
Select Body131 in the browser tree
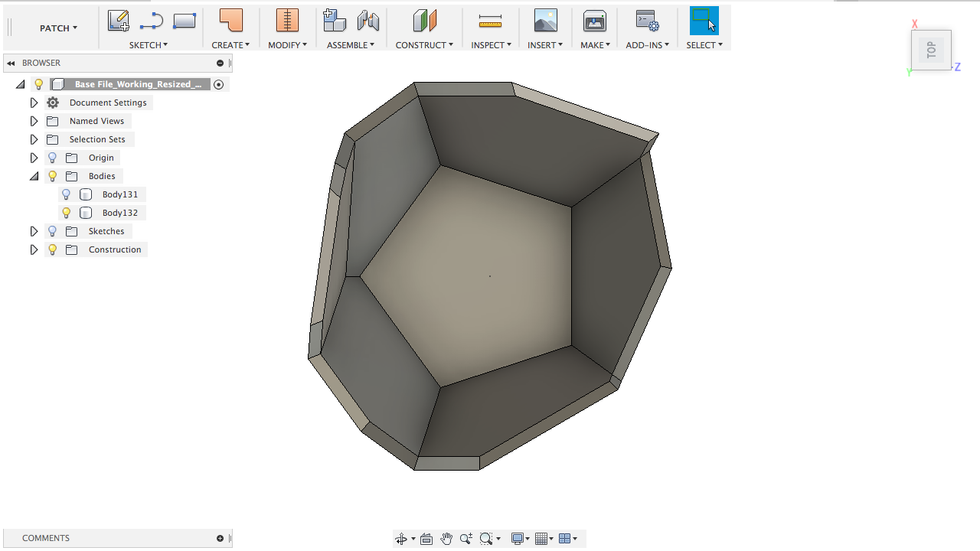click(x=120, y=194)
